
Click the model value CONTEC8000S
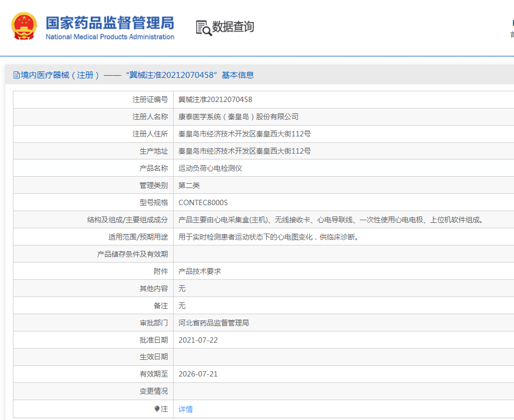203,202
